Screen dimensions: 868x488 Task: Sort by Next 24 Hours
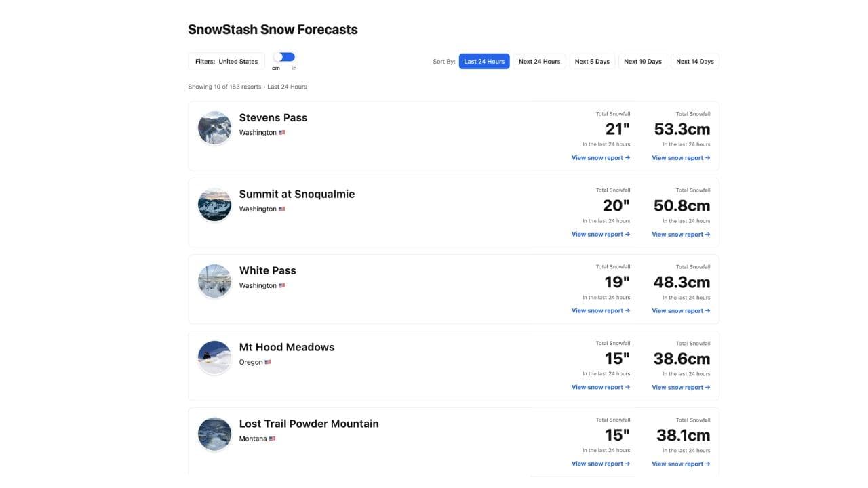click(539, 62)
